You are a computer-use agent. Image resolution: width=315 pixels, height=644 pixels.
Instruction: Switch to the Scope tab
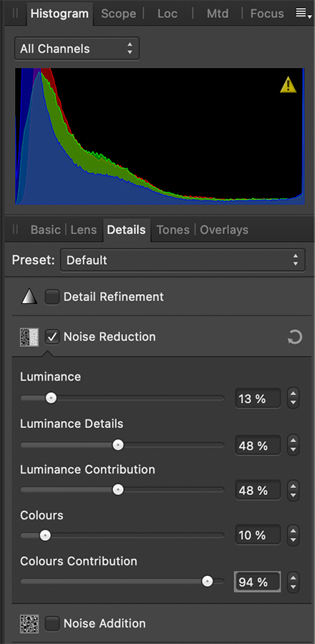pos(118,14)
